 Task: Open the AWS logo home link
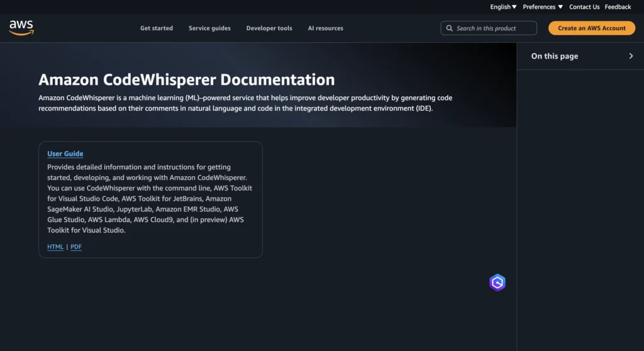[21, 28]
